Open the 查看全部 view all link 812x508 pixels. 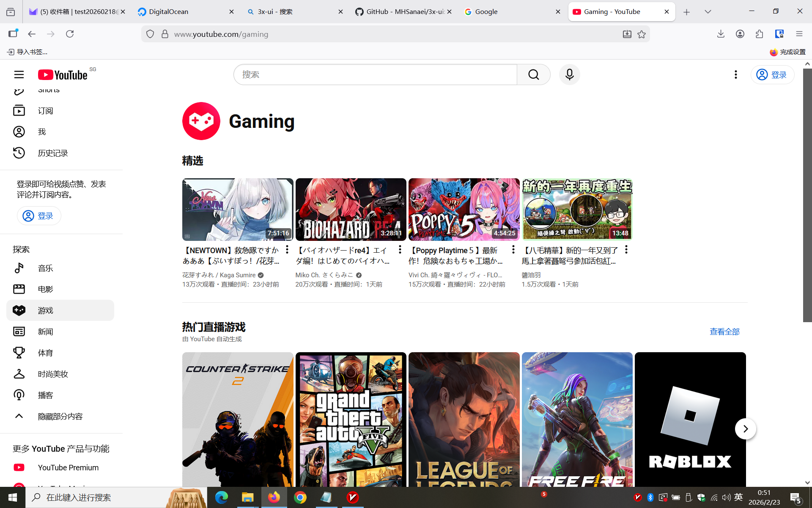tap(724, 332)
